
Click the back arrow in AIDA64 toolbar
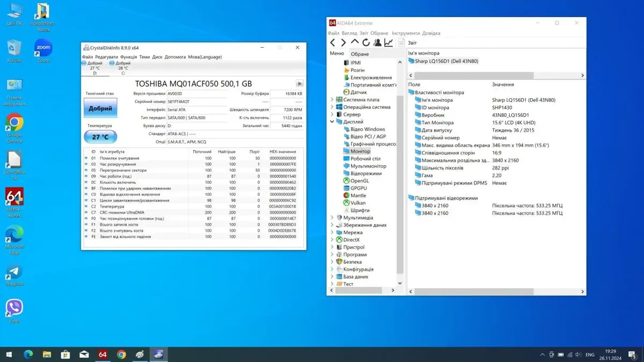(333, 43)
